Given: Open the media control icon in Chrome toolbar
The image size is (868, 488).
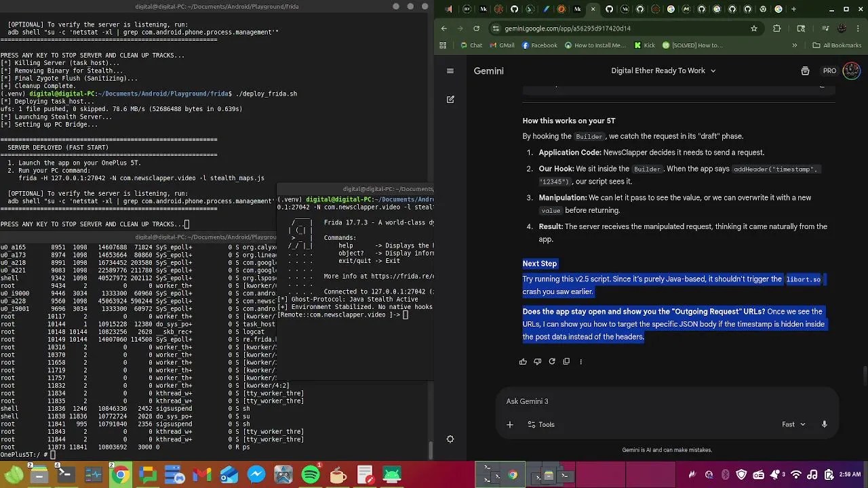Looking at the screenshot, I should tap(825, 28).
